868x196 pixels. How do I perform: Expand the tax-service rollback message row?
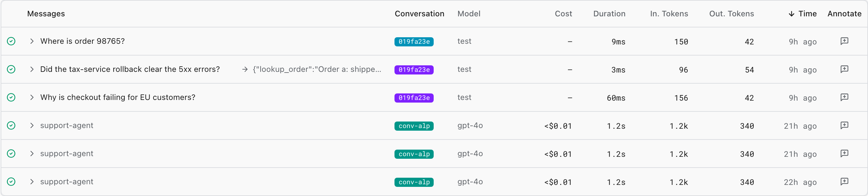(32, 69)
